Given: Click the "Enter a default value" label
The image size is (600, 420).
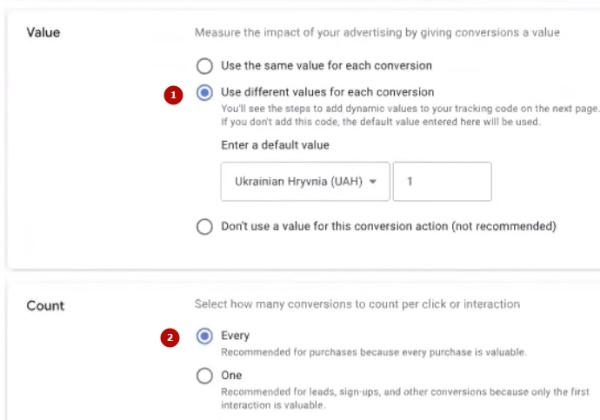Looking at the screenshot, I should pyautogui.click(x=275, y=145).
